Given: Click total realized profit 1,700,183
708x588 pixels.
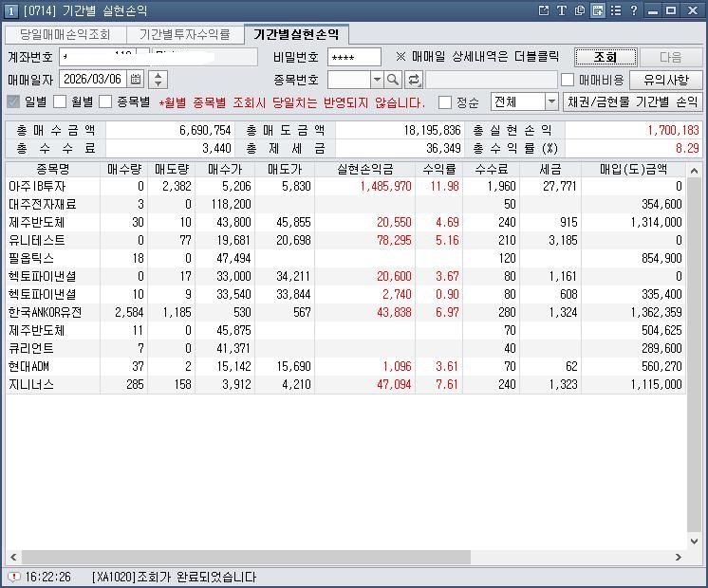Looking at the screenshot, I should (x=673, y=131).
